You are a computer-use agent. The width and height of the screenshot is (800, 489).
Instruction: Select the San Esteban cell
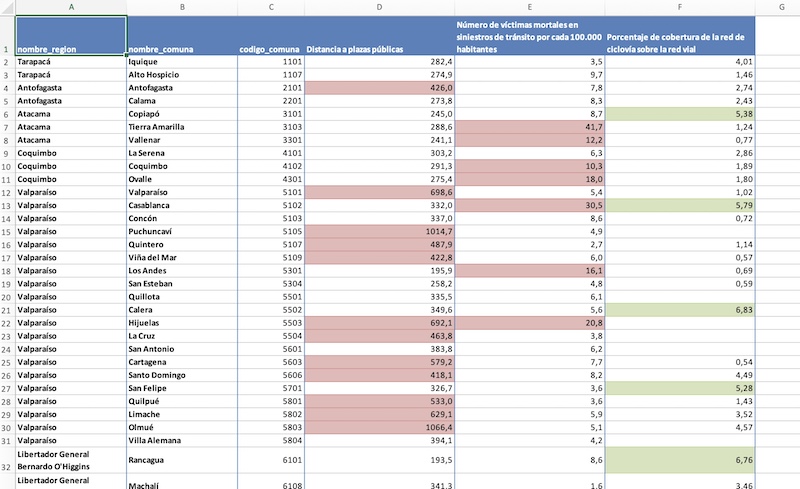pos(182,284)
